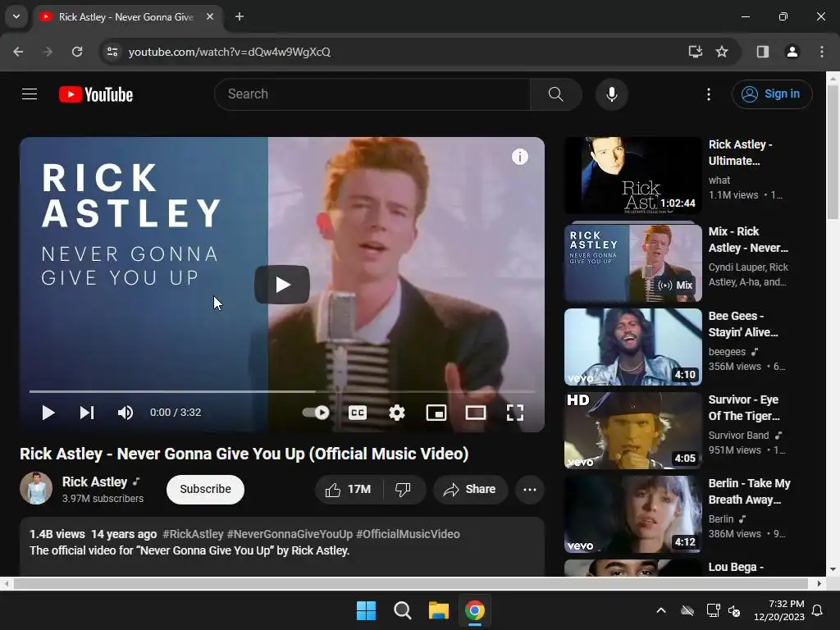Open a new browser tab
This screenshot has height=630, width=840.
[240, 16]
